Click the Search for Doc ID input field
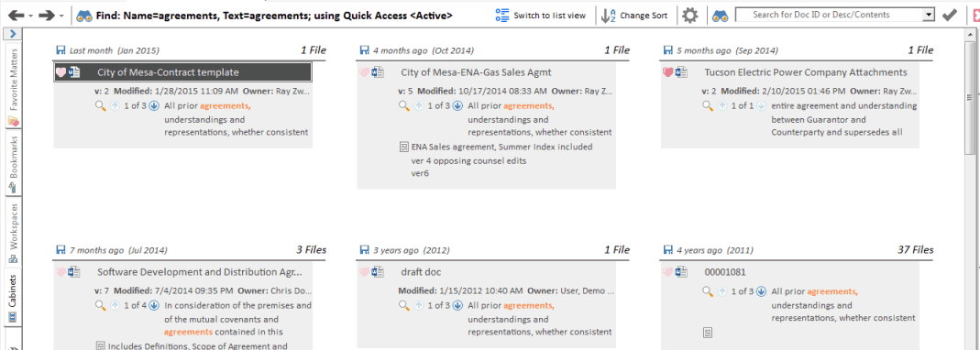980x350 pixels. click(829, 15)
